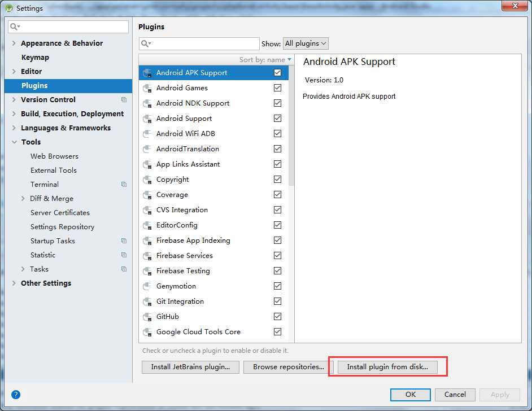The width and height of the screenshot is (532, 411).
Task: Click the search icon in the plugins search box
Action: (146, 43)
